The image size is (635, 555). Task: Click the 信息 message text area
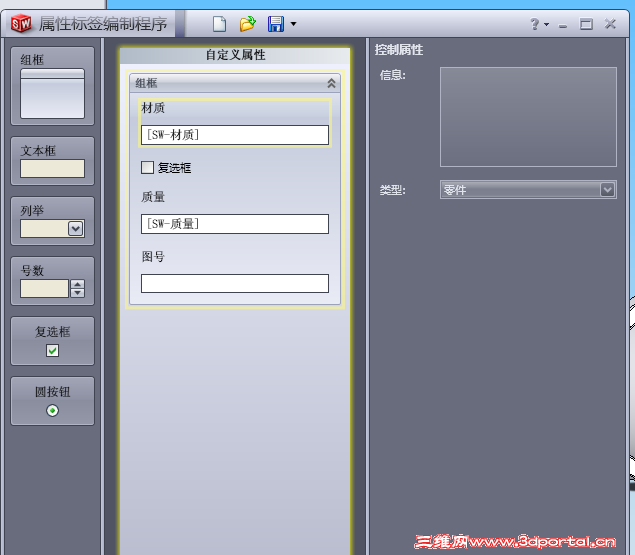pyautogui.click(x=528, y=117)
